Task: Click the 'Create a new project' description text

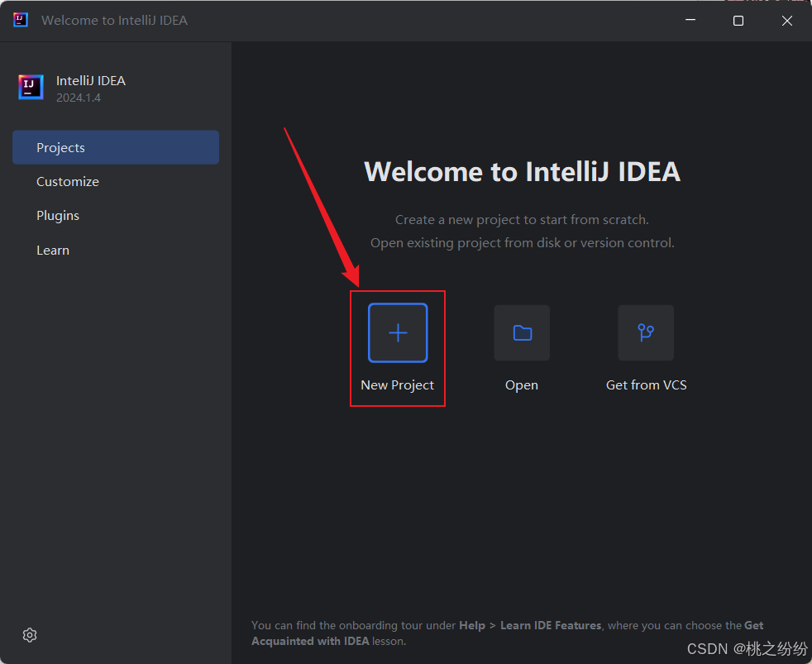Action: 522,220
